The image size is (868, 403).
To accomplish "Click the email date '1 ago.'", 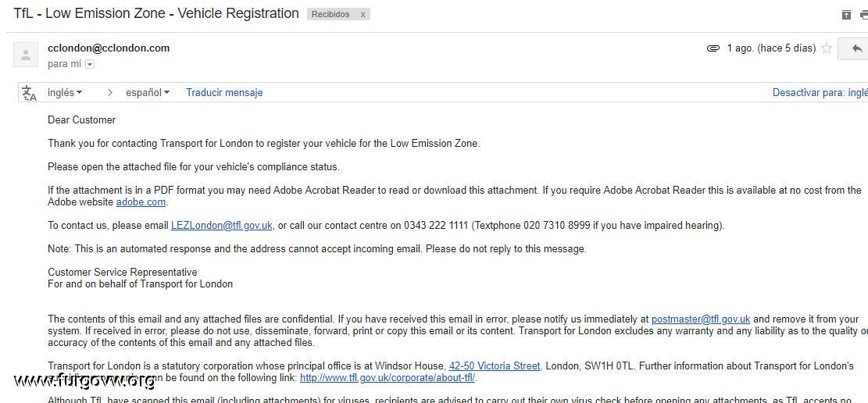I will 740,48.
